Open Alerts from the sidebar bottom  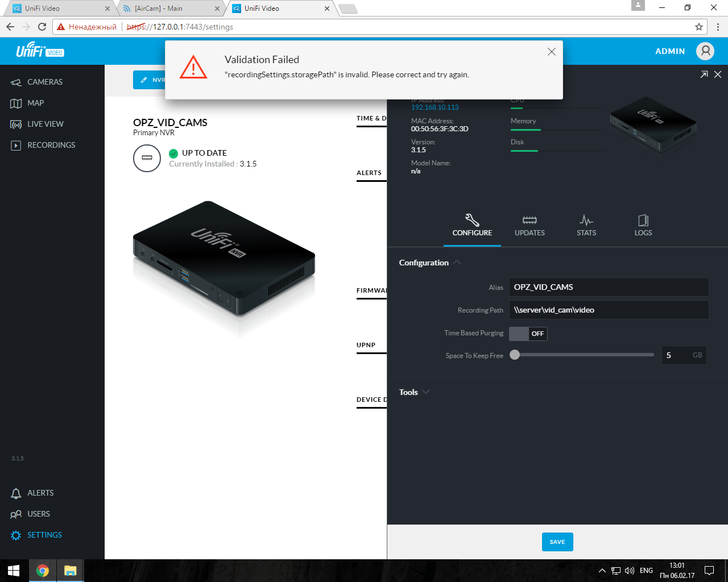tap(32, 493)
